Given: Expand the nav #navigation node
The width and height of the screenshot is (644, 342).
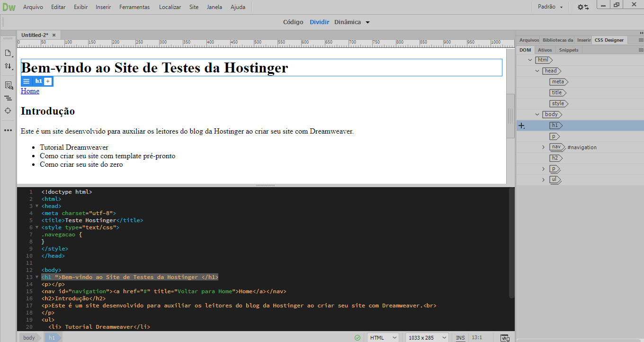Looking at the screenshot, I should point(544,147).
